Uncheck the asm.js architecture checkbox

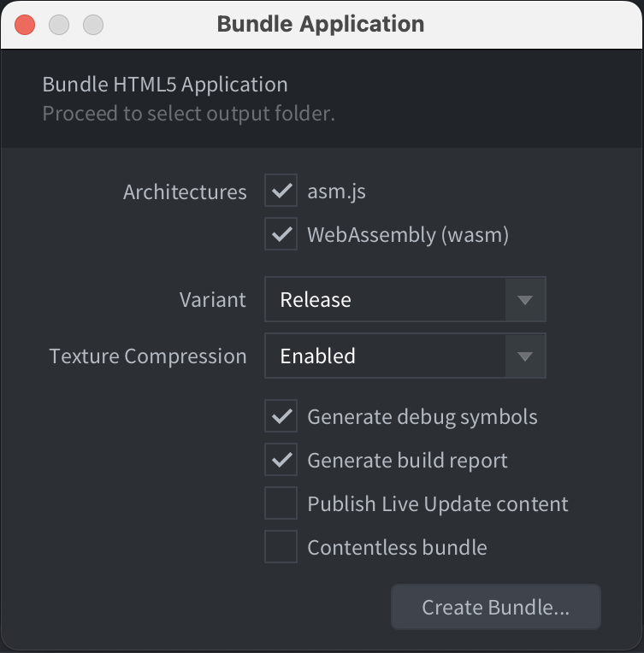[281, 191]
